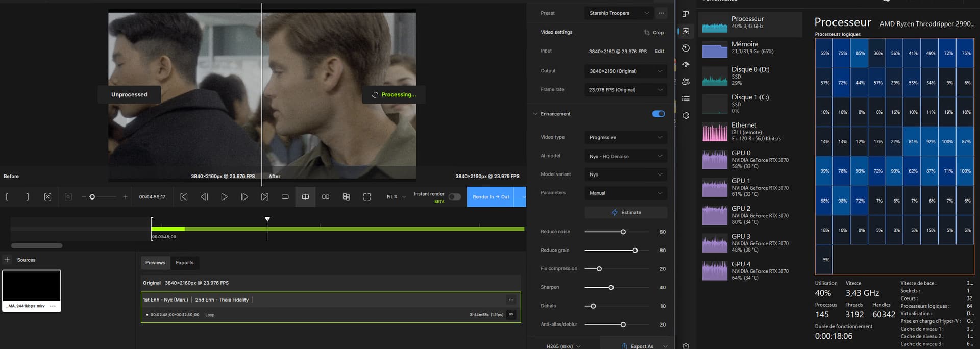Turn off the Enhancement switch
This screenshot has width=980, height=349.
(658, 114)
